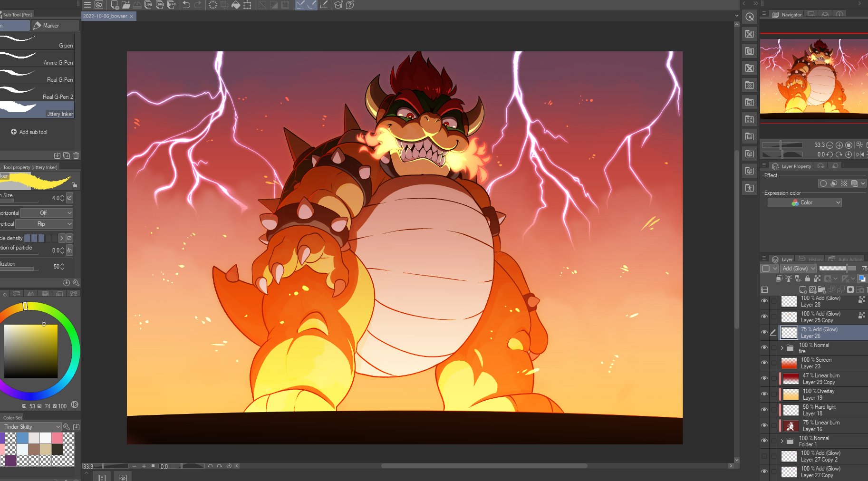Rotate the canvas left in Navigator
Screen dimensions: 868x481
click(x=829, y=154)
